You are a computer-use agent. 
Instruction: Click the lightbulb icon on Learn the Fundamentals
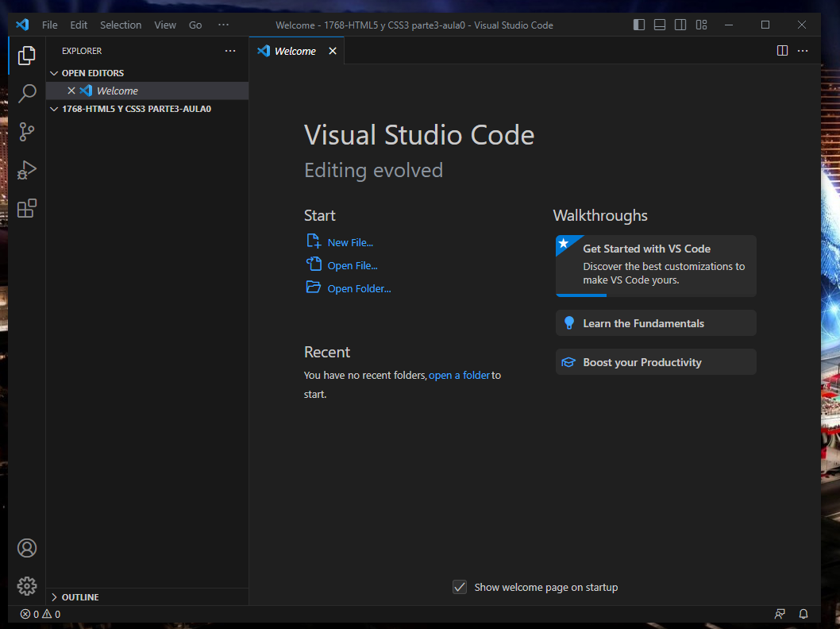[x=569, y=323]
